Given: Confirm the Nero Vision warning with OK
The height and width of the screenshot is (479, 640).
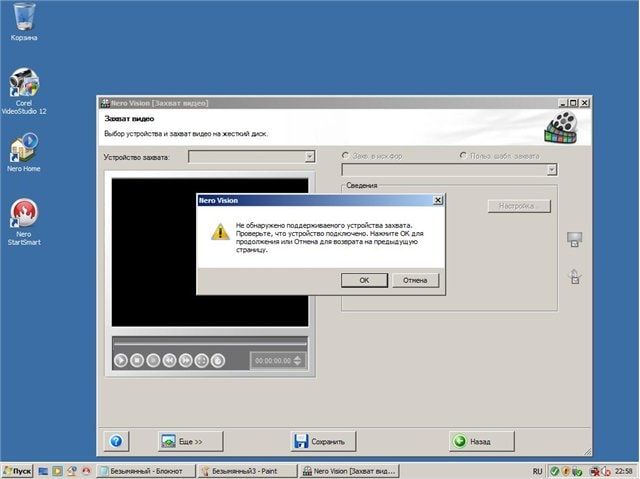Looking at the screenshot, I should [364, 280].
